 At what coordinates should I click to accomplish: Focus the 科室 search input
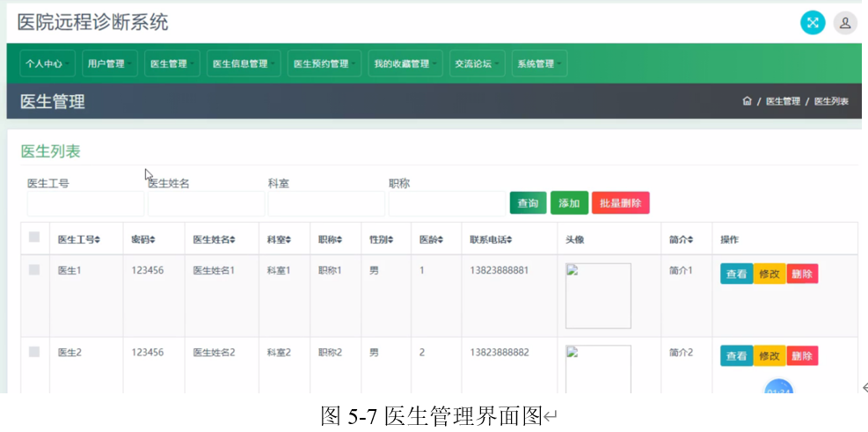(326, 204)
